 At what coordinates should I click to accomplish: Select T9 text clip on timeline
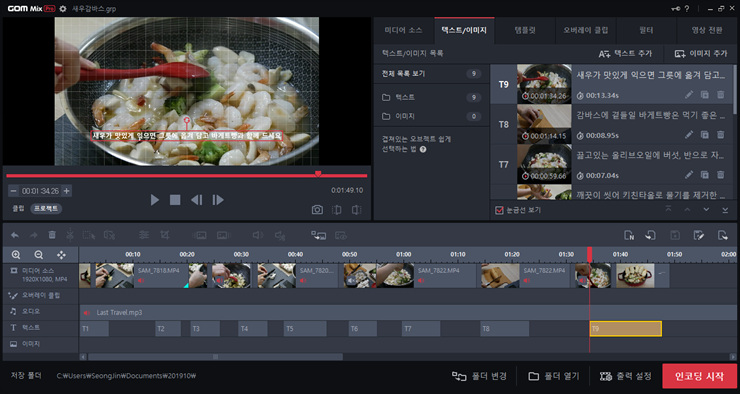(626, 328)
